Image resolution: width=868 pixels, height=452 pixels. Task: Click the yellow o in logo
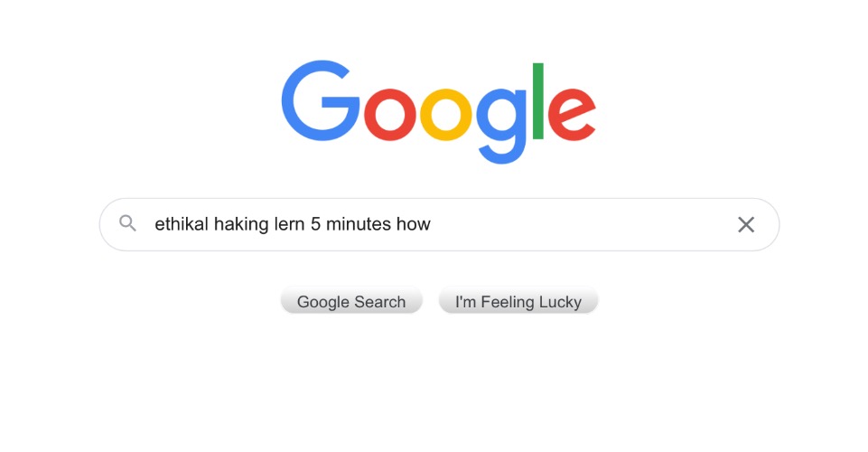[445, 115]
